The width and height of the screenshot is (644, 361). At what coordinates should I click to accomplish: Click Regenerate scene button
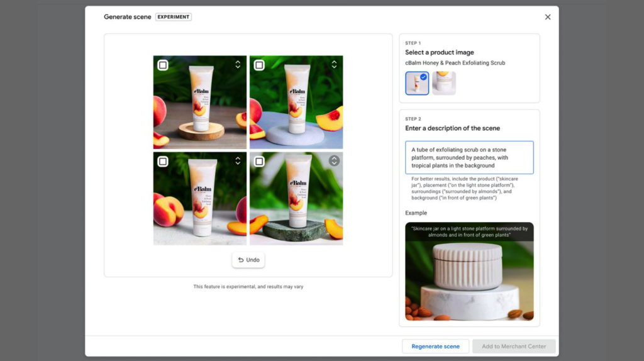click(x=435, y=346)
